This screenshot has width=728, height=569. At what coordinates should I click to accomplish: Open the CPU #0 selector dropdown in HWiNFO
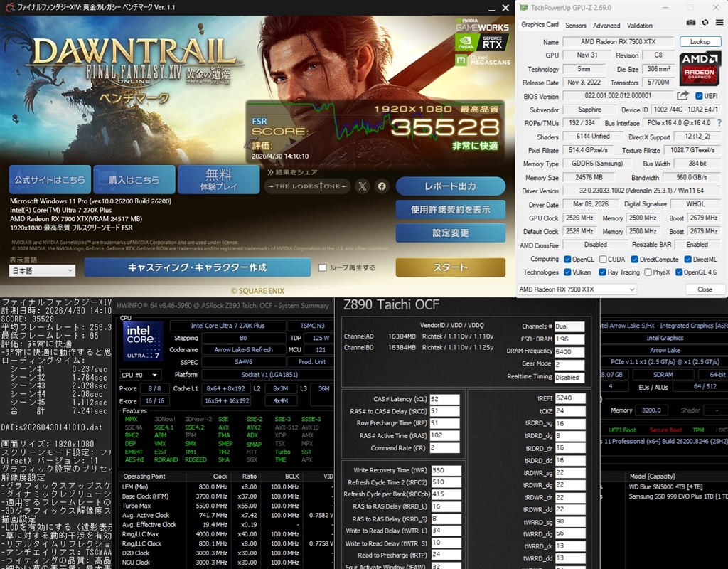(x=140, y=375)
